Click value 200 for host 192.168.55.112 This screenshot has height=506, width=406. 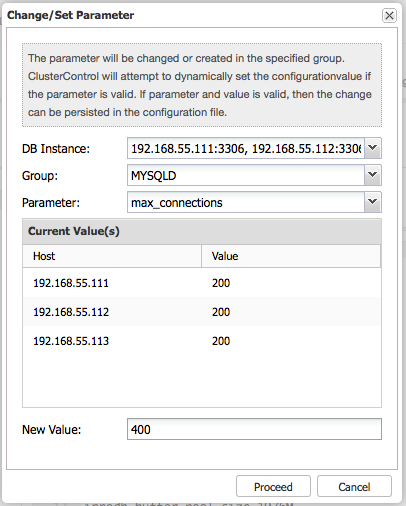221,312
